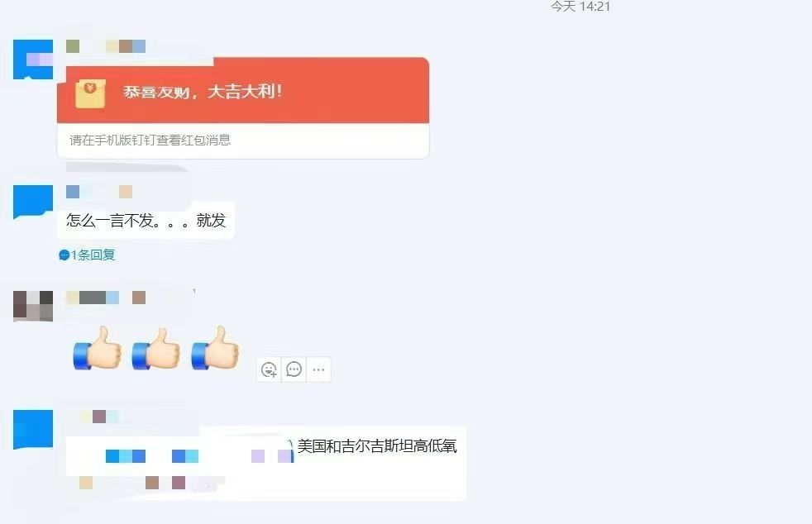The image size is (812, 524).
Task: Click the blue bubble icon beside 1条回复
Action: pyautogui.click(x=64, y=255)
